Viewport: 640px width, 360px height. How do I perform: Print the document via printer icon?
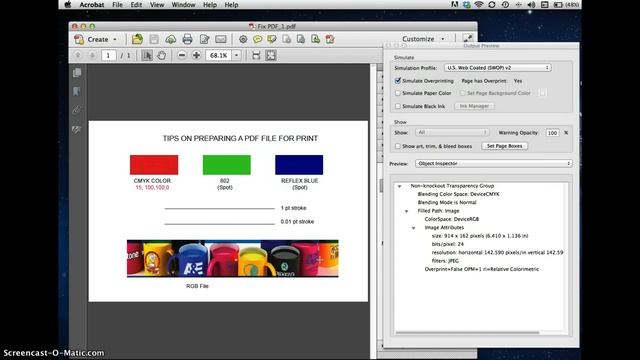point(187,39)
